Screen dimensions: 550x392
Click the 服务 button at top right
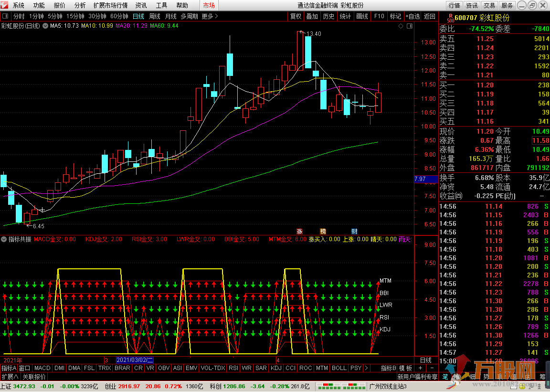click(507, 5)
